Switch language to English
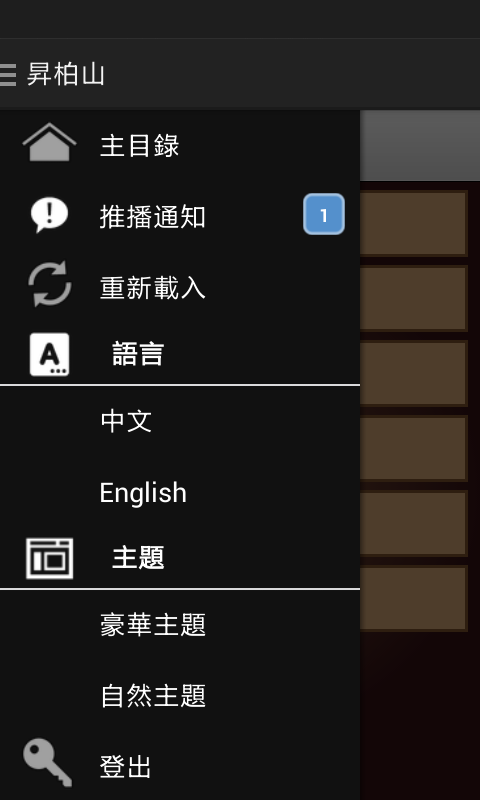 click(180, 493)
